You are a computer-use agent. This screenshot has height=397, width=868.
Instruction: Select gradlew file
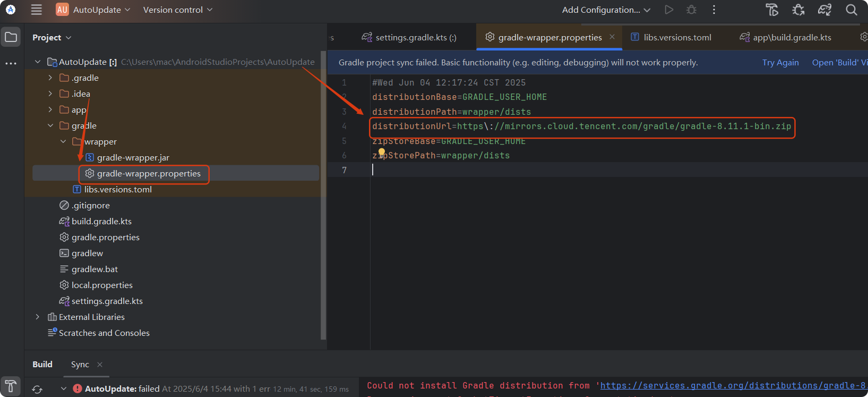87,253
